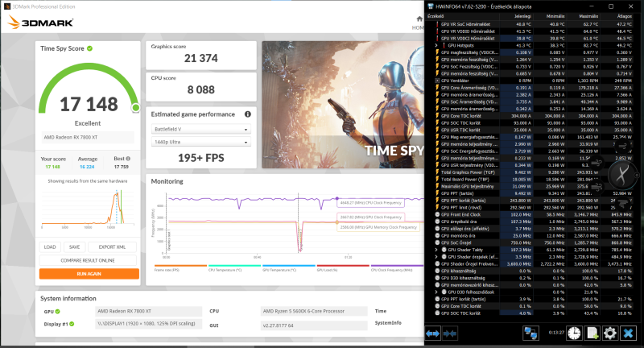Click HWiNFO64 app icon in title bar
Image resolution: width=644 pixels, height=348 pixels.
431,6
